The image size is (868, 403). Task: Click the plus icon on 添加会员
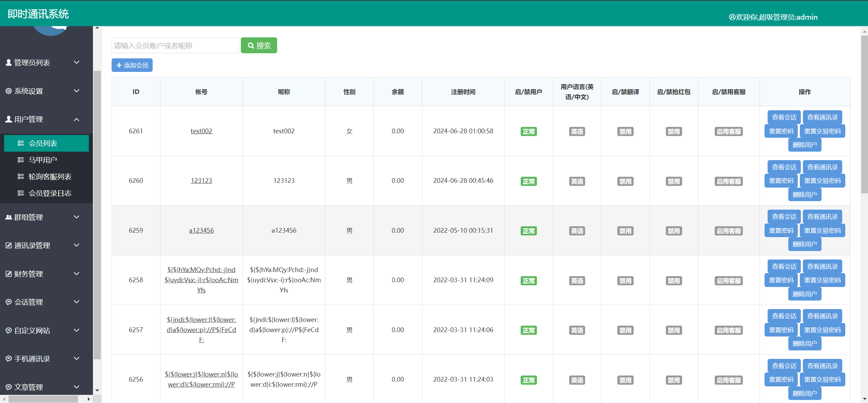pyautogui.click(x=119, y=65)
